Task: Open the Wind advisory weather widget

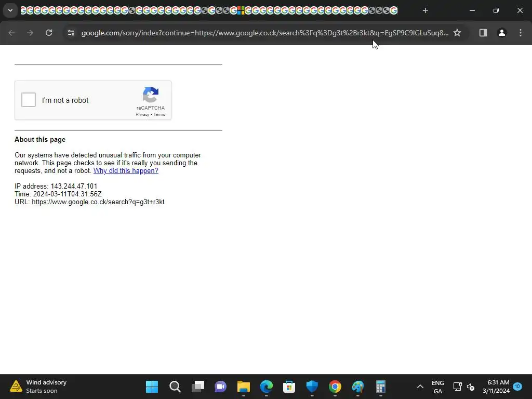Action: [x=38, y=387]
